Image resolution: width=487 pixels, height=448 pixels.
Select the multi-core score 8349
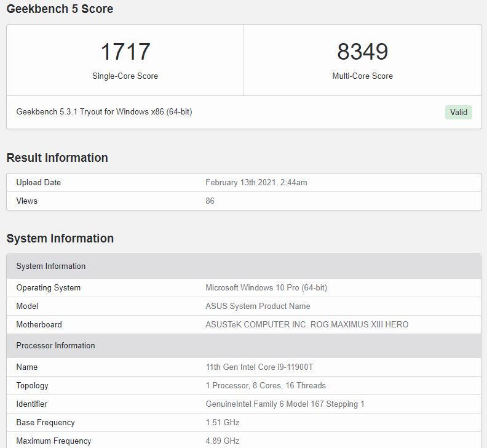point(362,52)
